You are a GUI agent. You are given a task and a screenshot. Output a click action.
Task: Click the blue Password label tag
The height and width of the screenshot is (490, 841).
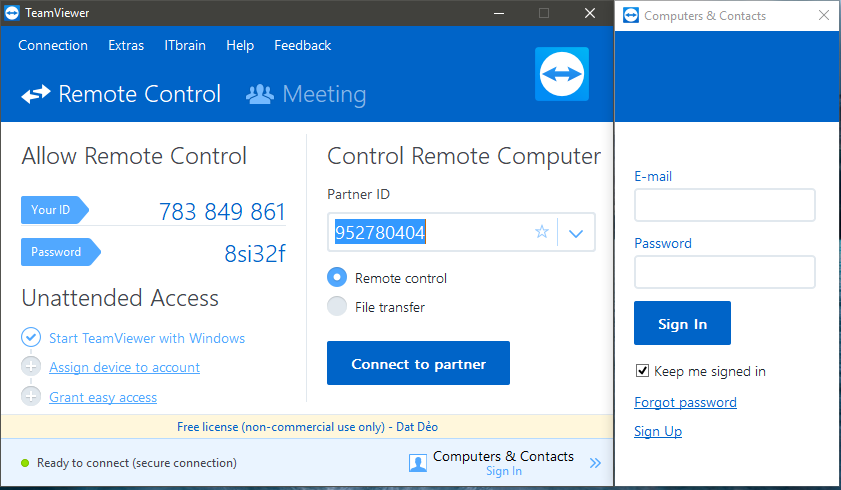tap(61, 252)
